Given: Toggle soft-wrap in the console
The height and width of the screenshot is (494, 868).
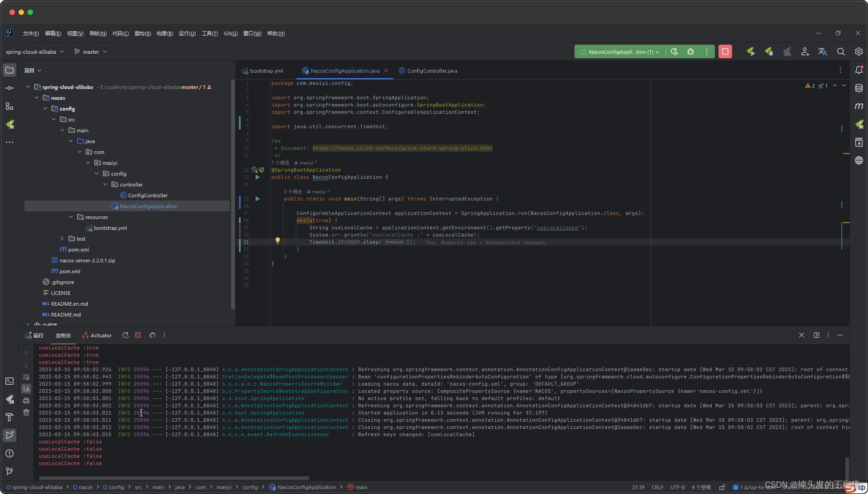Looking at the screenshot, I should click(26, 377).
